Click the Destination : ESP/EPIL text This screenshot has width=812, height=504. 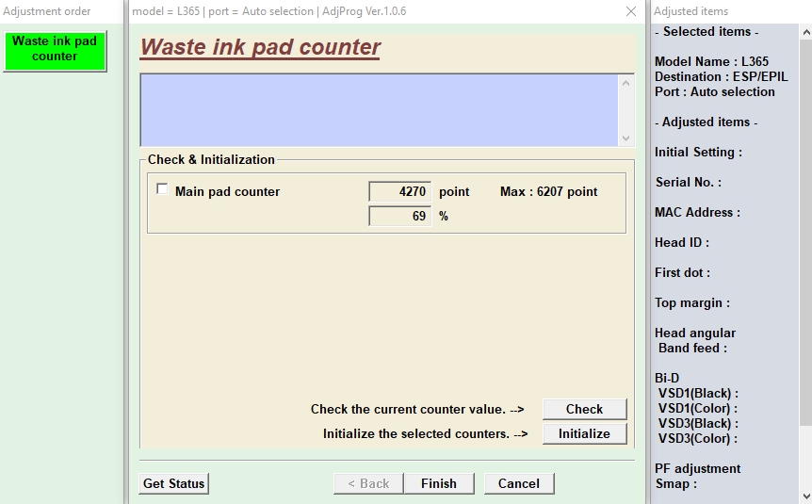(x=721, y=76)
